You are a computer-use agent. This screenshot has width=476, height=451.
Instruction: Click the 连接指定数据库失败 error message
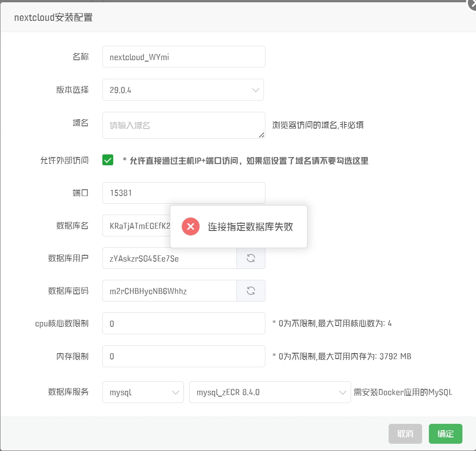coord(250,227)
